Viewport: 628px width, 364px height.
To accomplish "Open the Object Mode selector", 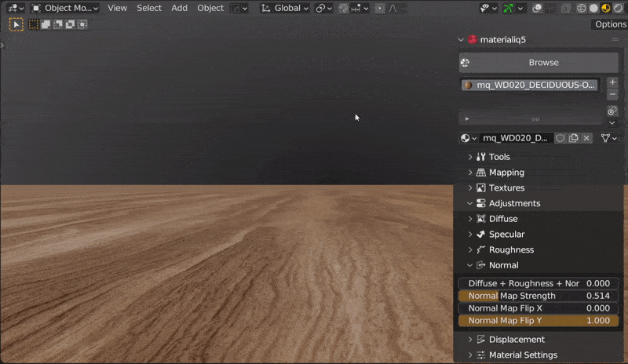I will click(65, 8).
